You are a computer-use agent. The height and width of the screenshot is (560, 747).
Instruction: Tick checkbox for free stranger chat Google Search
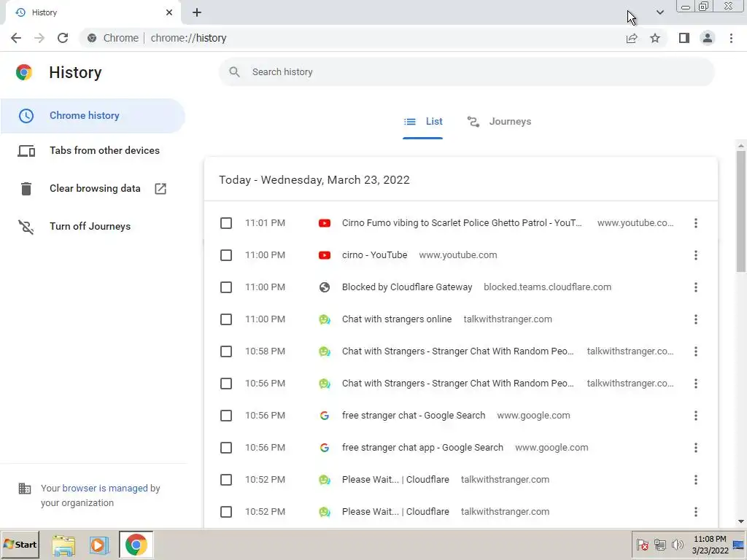point(226,416)
